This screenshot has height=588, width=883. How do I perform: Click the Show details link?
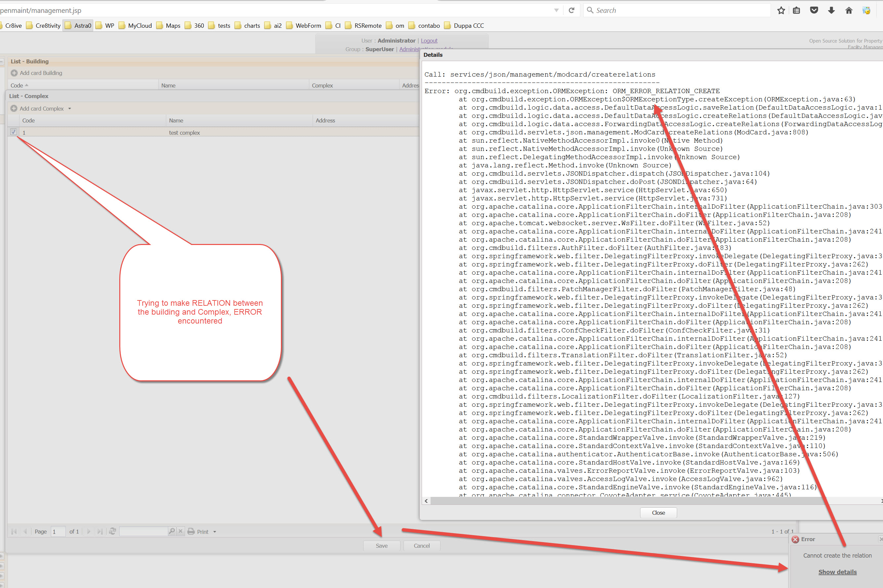pyautogui.click(x=837, y=572)
